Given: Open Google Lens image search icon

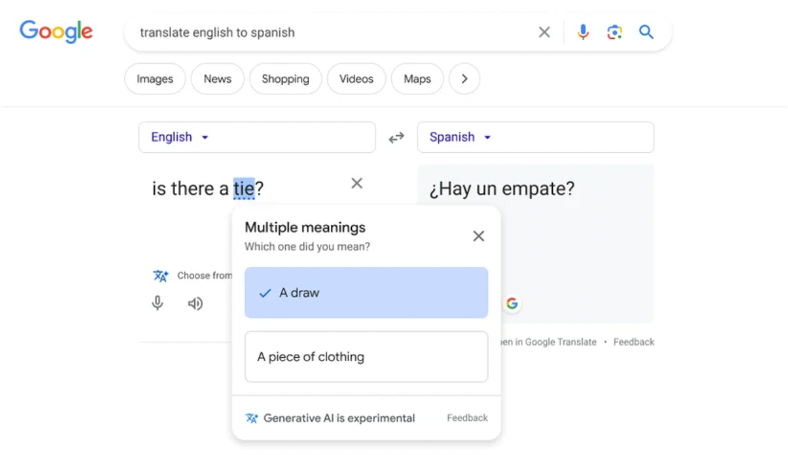Looking at the screenshot, I should point(614,32).
